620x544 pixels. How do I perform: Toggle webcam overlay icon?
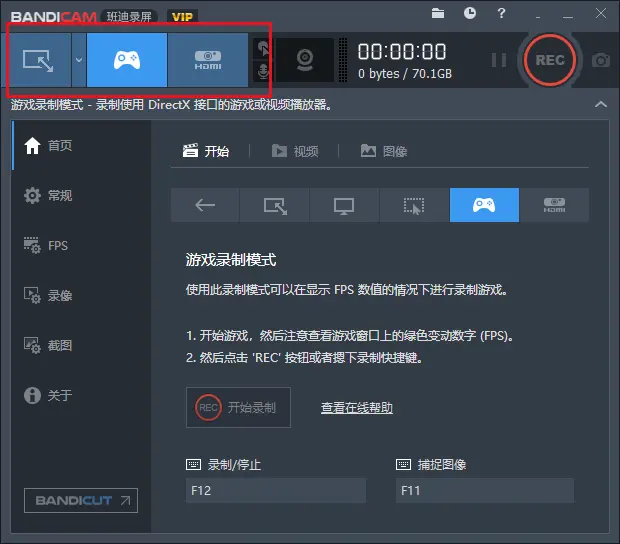[305, 60]
